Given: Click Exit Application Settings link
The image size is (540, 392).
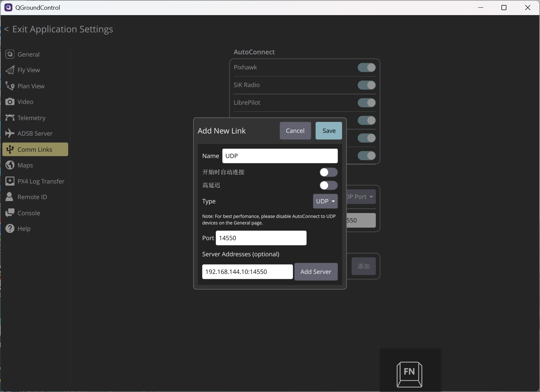Looking at the screenshot, I should pyautogui.click(x=58, y=29).
